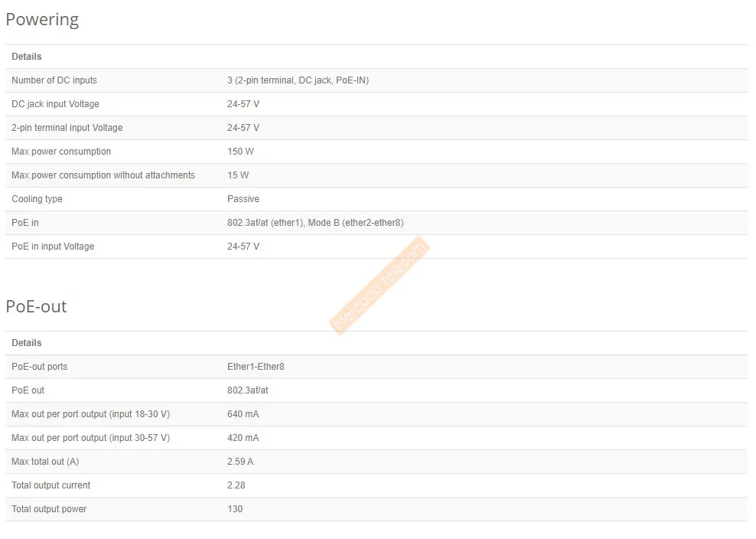Click the Total output power value 130

[x=235, y=509]
